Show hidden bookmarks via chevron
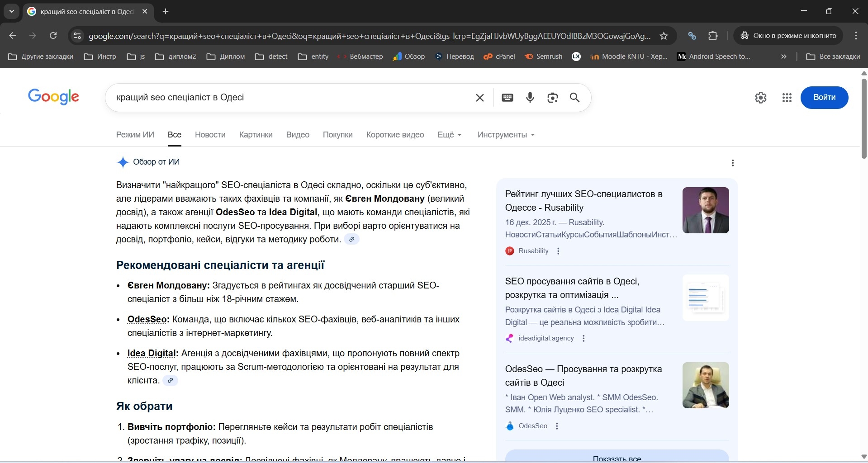Image resolution: width=868 pixels, height=463 pixels. (x=783, y=57)
